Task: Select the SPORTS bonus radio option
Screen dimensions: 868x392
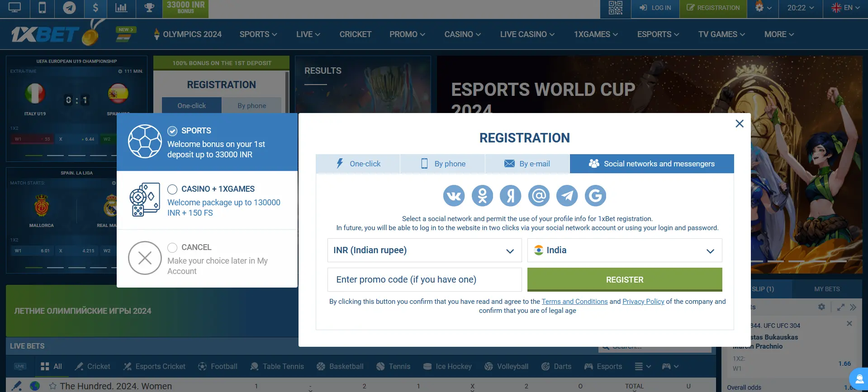Action: (172, 131)
